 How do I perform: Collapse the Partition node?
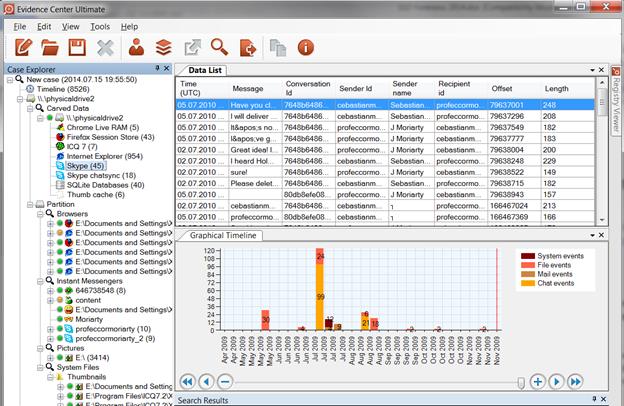(x=30, y=204)
